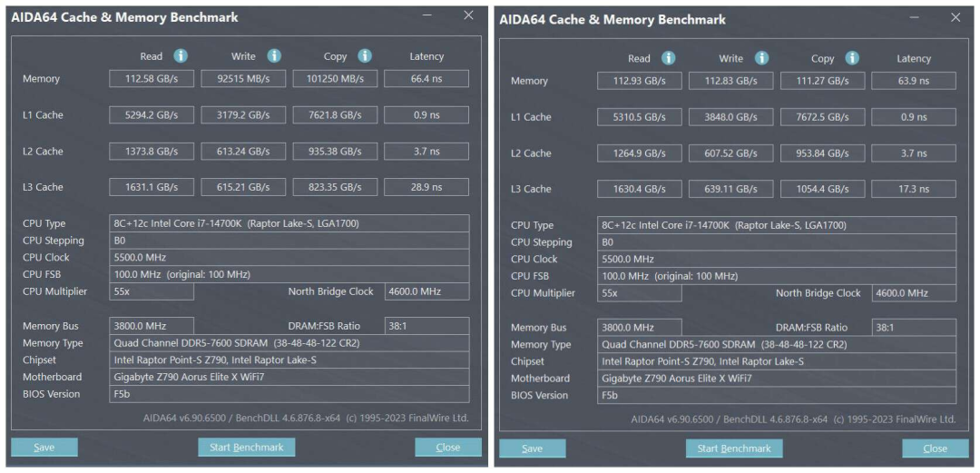Select Memory write 112.83 GB/s value
Viewport: 980px width, 473px height.
pos(731,81)
